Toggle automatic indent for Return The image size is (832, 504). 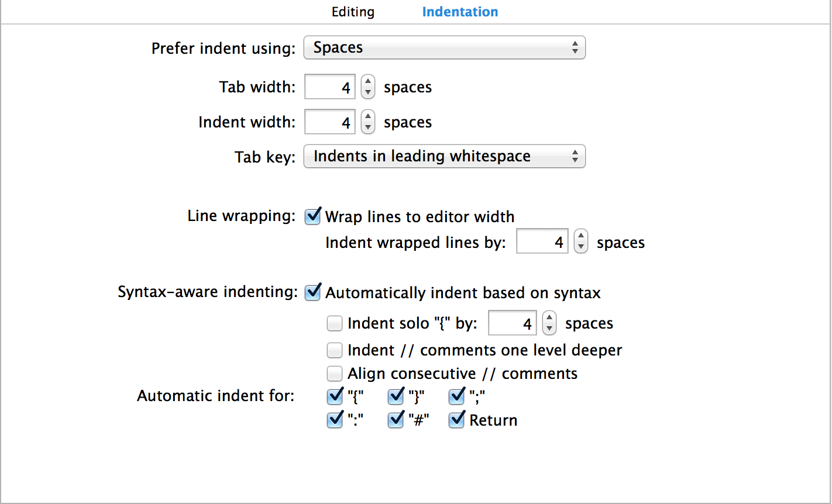(456, 420)
